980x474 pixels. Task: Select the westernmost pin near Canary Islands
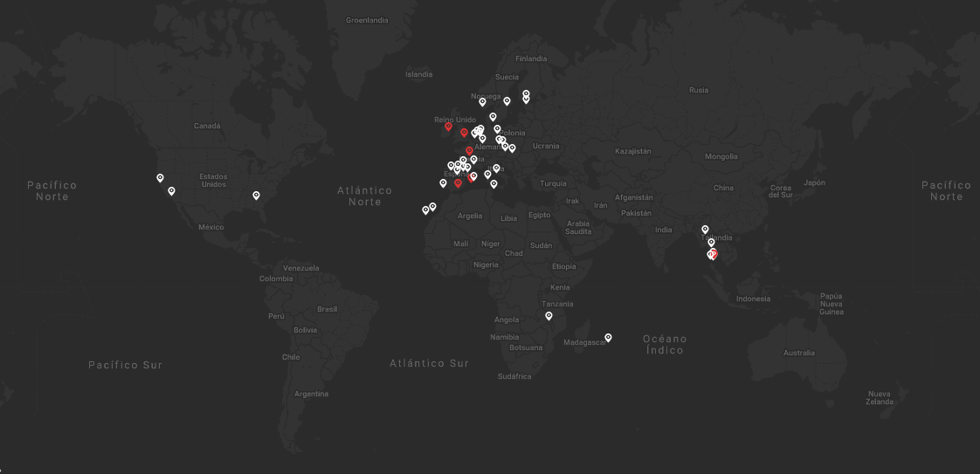pos(425,210)
